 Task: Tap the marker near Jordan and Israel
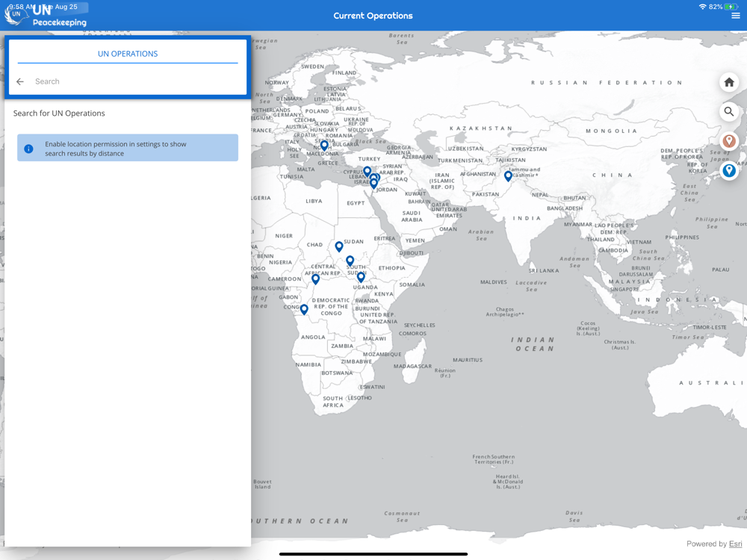point(373,184)
